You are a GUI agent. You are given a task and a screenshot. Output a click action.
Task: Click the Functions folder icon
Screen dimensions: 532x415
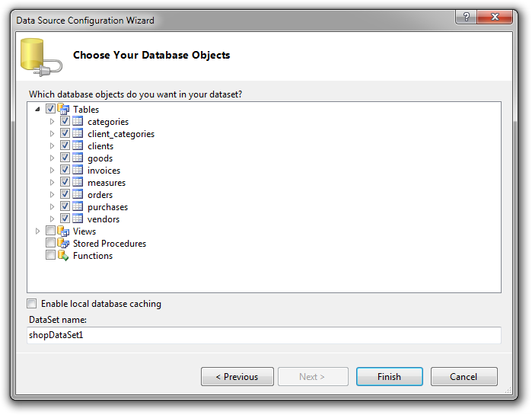[63, 255]
